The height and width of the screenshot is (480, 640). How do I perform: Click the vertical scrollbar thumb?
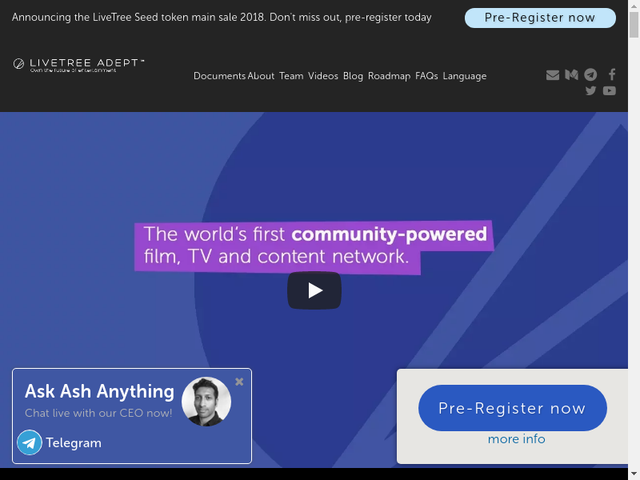pos(634,24)
